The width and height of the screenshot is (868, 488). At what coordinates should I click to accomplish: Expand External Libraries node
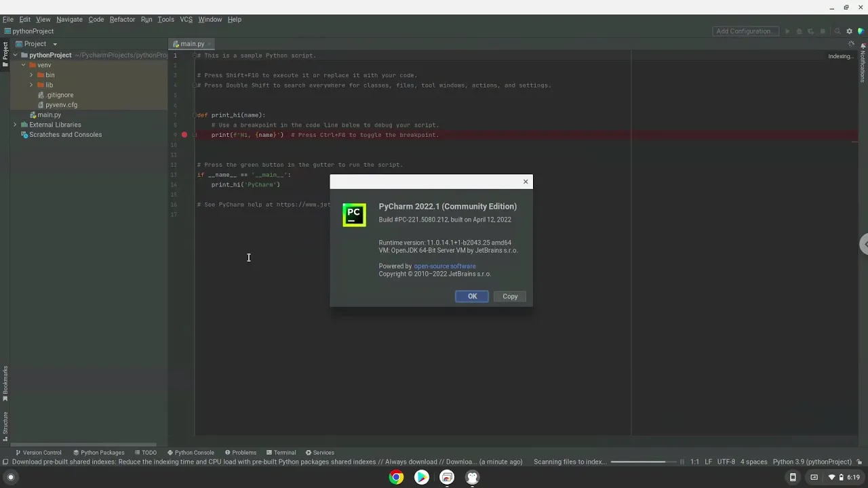click(15, 125)
